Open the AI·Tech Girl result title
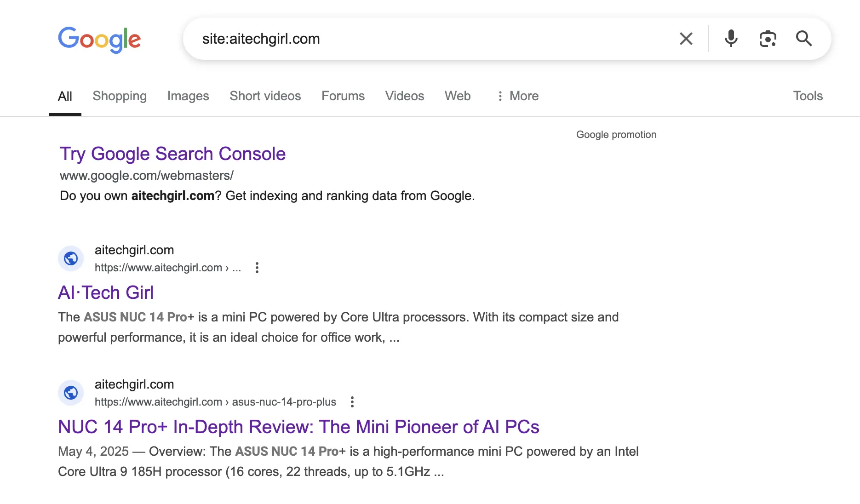This screenshot has height=504, width=860. pyautogui.click(x=106, y=293)
